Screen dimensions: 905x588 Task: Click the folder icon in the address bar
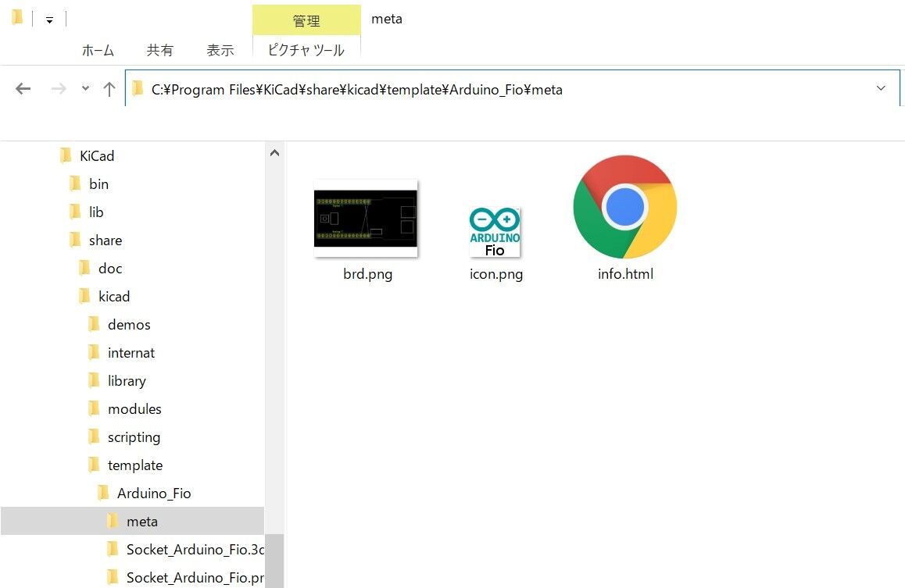[137, 89]
